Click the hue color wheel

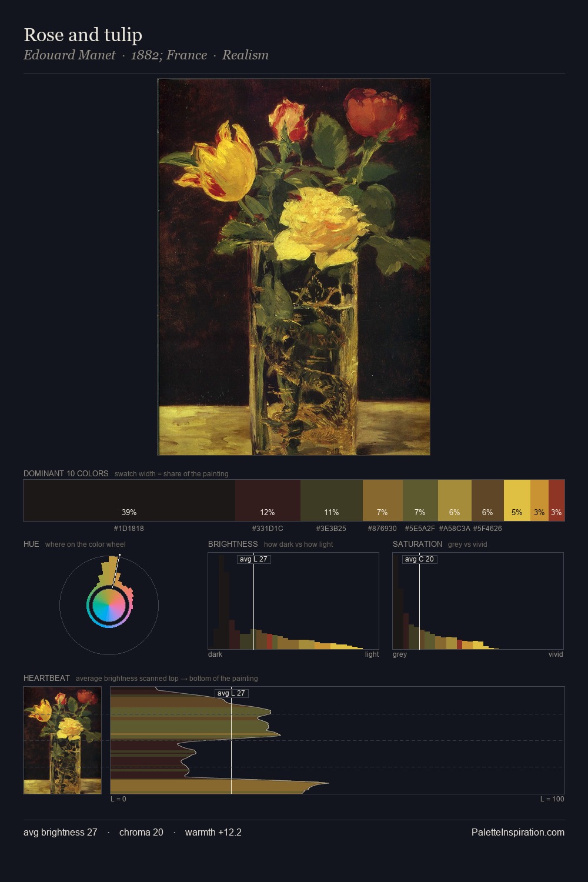point(109,605)
